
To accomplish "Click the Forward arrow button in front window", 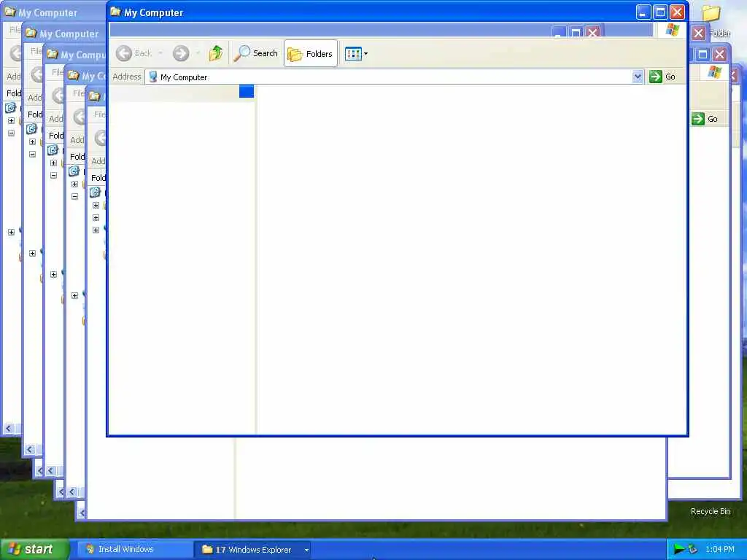I will [x=181, y=53].
